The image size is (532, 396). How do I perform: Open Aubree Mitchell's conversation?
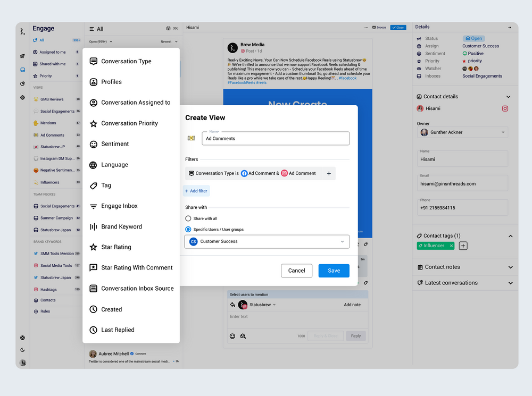click(x=134, y=357)
